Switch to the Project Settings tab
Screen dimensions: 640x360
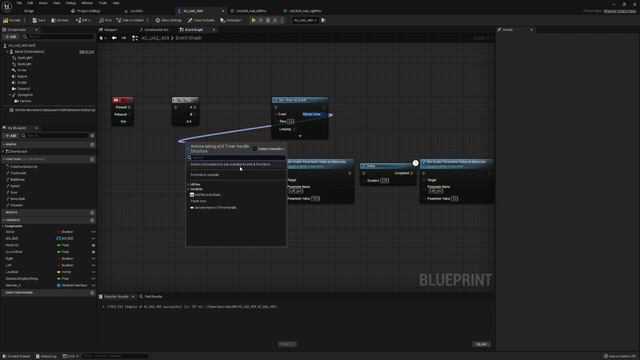tap(86, 11)
